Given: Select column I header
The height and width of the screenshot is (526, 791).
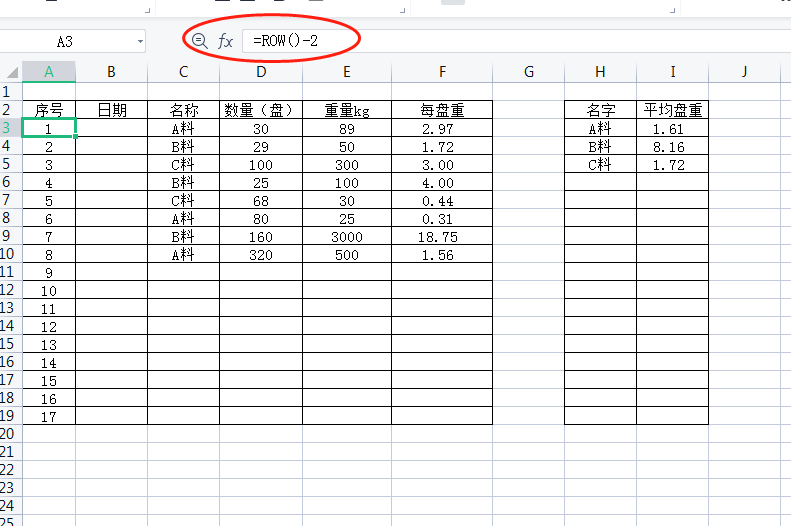Looking at the screenshot, I should pos(672,72).
